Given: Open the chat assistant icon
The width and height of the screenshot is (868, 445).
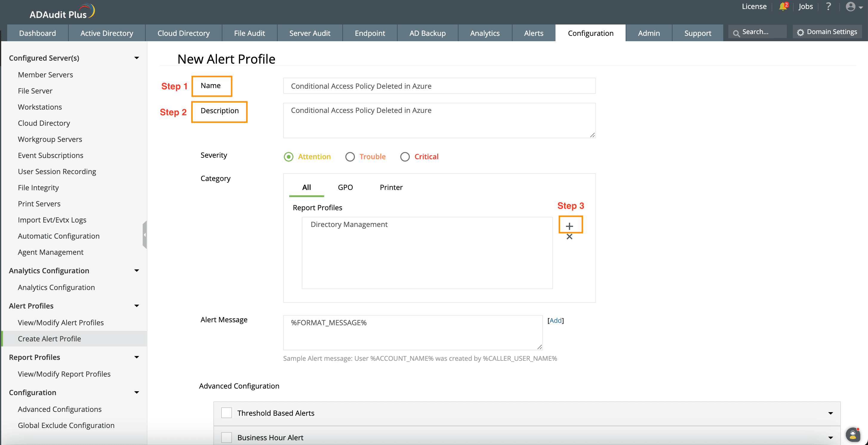Looking at the screenshot, I should (x=852, y=435).
